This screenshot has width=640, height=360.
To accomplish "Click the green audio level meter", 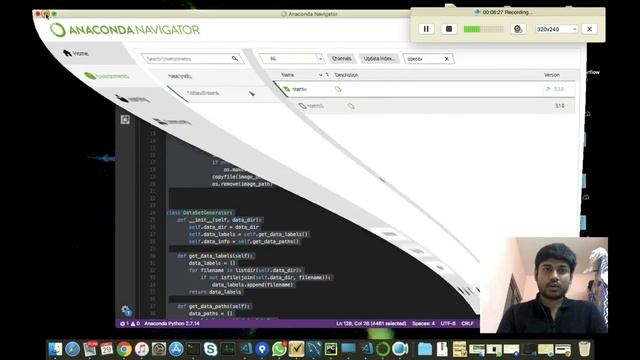I will pos(484,29).
